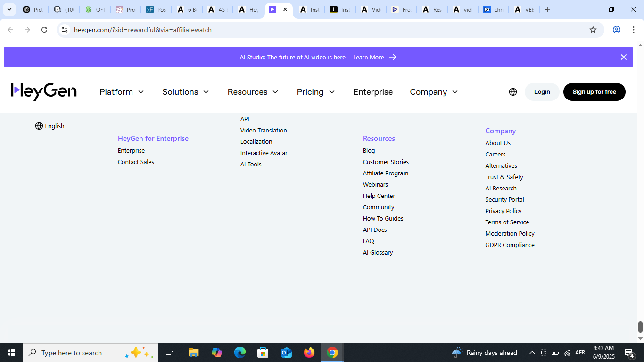Go back to previous page
Screen dimensions: 644x362
point(10,30)
